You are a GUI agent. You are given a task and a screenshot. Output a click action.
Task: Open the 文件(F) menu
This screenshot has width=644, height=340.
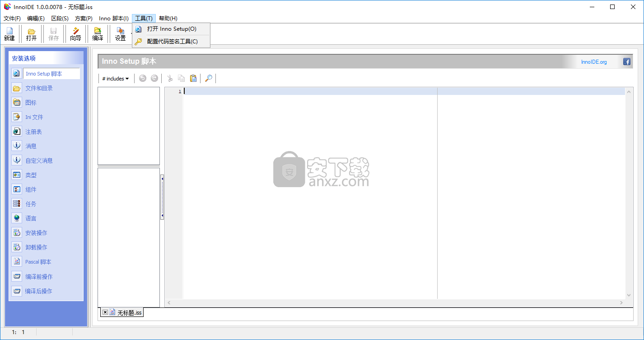(12, 19)
